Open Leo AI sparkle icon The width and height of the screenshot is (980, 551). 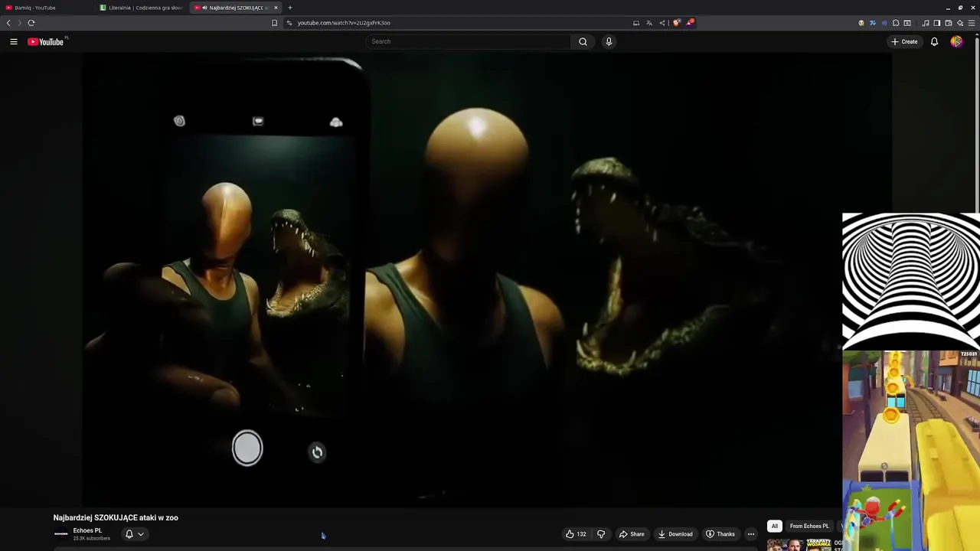(959, 23)
